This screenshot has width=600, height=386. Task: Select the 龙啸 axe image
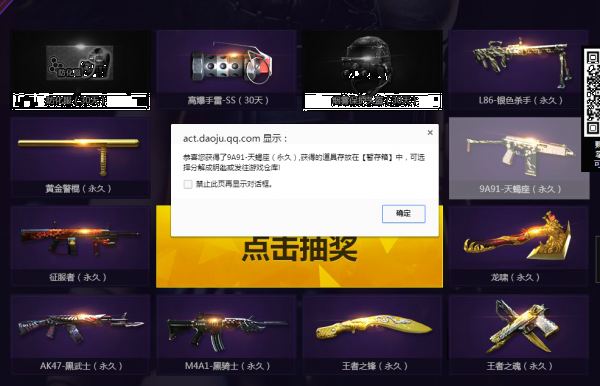(518, 235)
